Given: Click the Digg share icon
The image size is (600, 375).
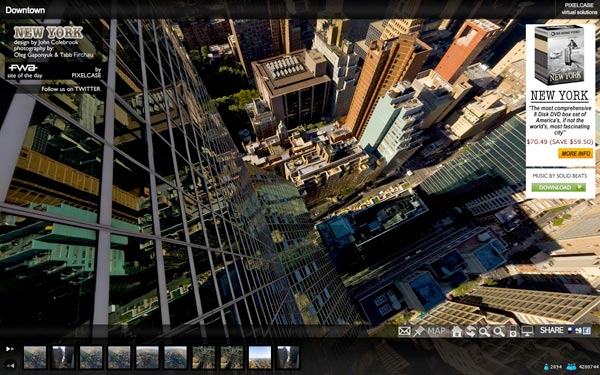Looking at the screenshot, I should (x=579, y=331).
